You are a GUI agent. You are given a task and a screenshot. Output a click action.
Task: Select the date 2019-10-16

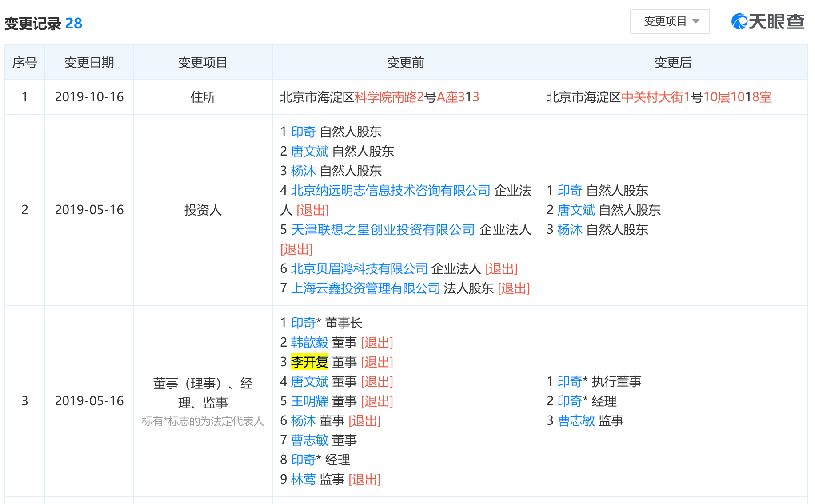point(89,97)
